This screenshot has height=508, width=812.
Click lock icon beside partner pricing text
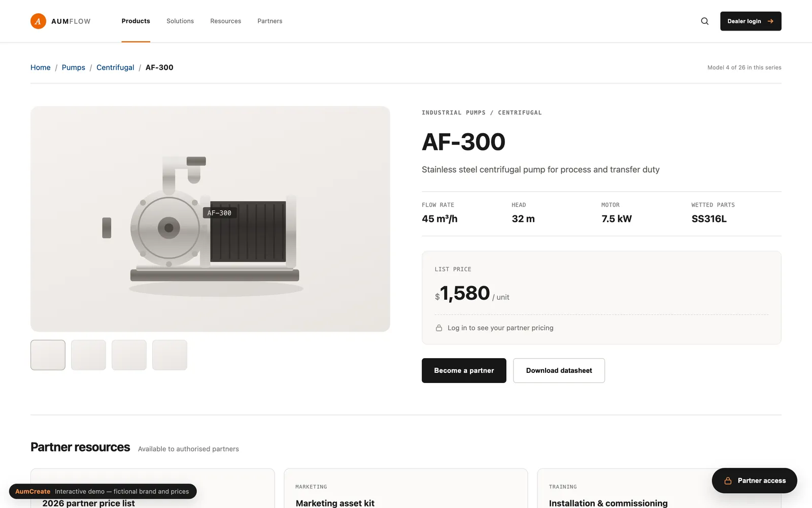pos(439,328)
